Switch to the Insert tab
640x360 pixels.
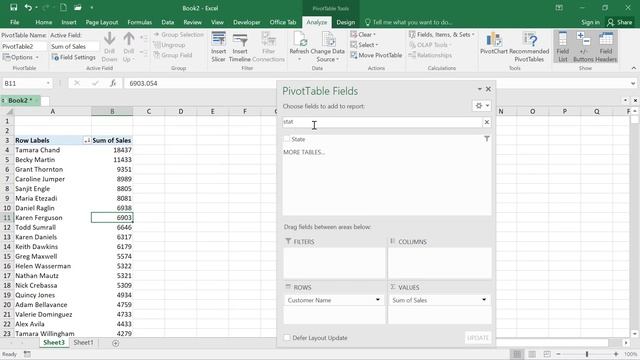click(69, 22)
